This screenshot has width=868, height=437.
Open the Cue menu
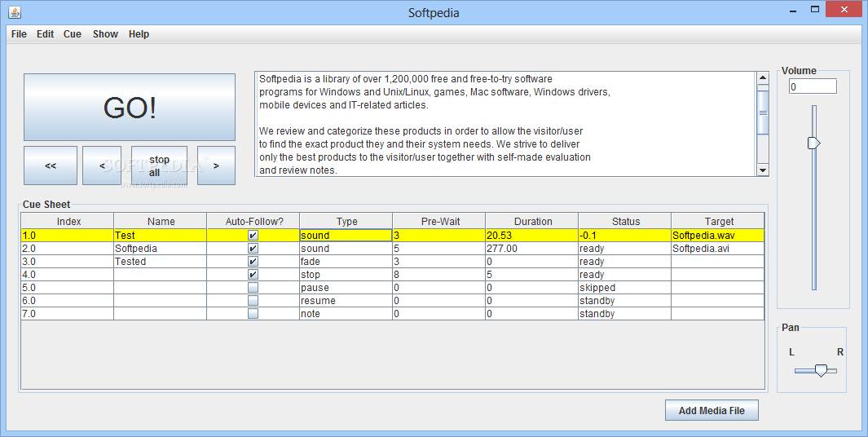[x=73, y=34]
